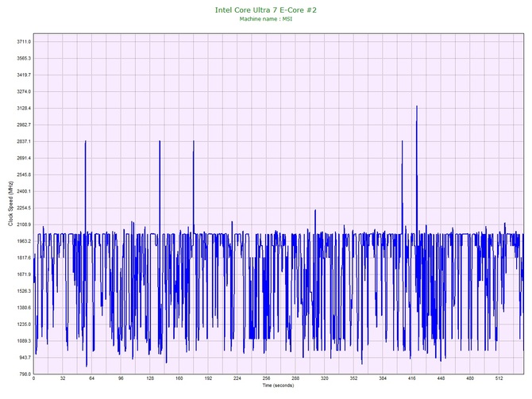Click the 1235.0 y-axis value
Viewport: 532px width, 399px height.
click(x=24, y=324)
